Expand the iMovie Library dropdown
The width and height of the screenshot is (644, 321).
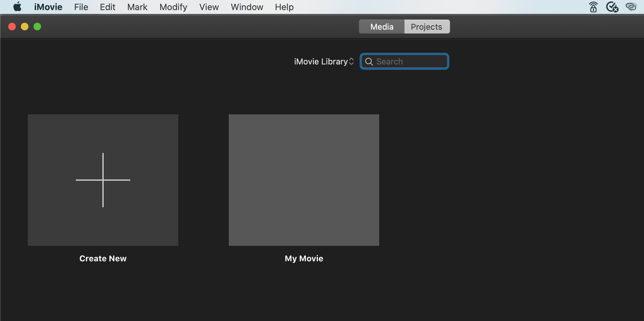(x=324, y=61)
